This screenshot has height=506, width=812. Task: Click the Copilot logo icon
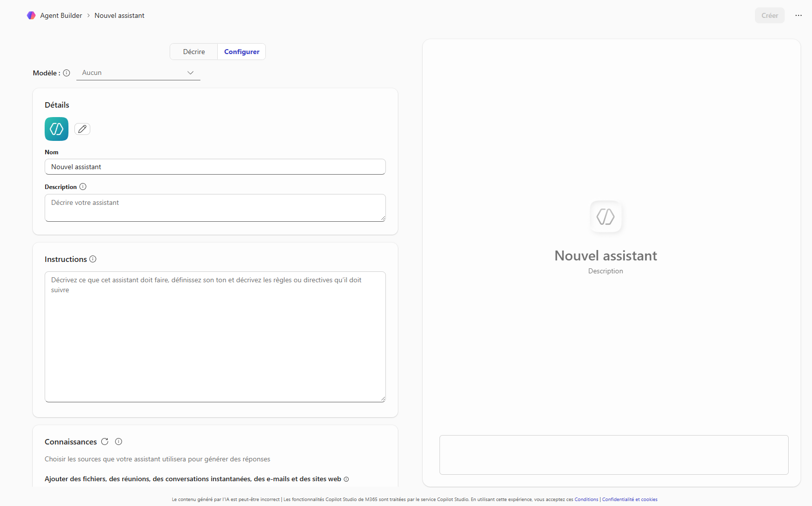click(x=31, y=15)
